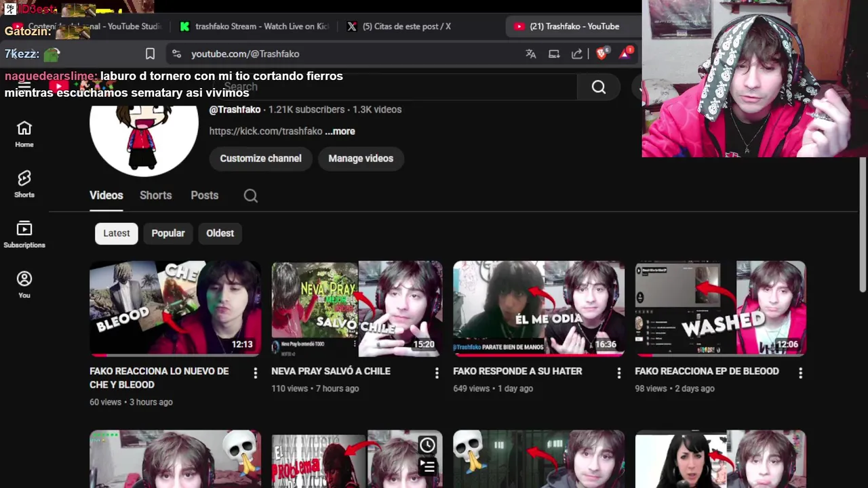Click Add to queue icon on second-row thumbnail

(x=427, y=466)
